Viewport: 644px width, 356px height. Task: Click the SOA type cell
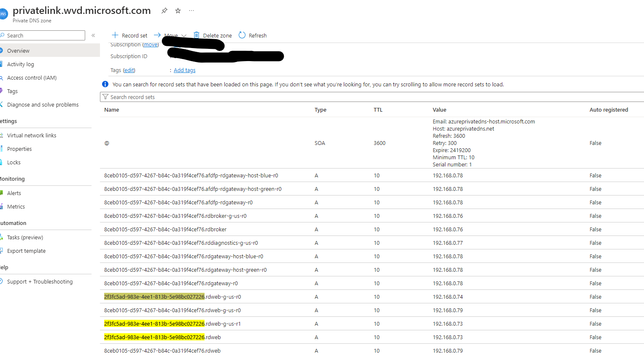tap(320, 143)
